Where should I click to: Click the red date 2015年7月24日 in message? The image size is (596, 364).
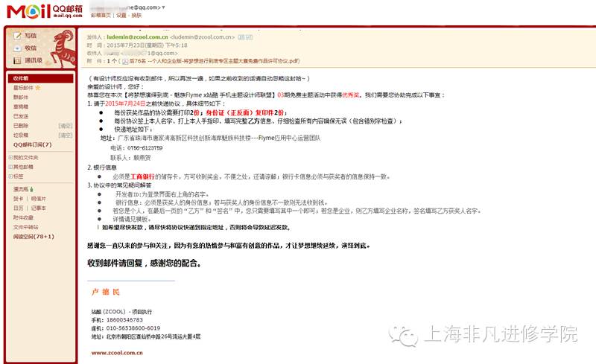tap(125, 103)
